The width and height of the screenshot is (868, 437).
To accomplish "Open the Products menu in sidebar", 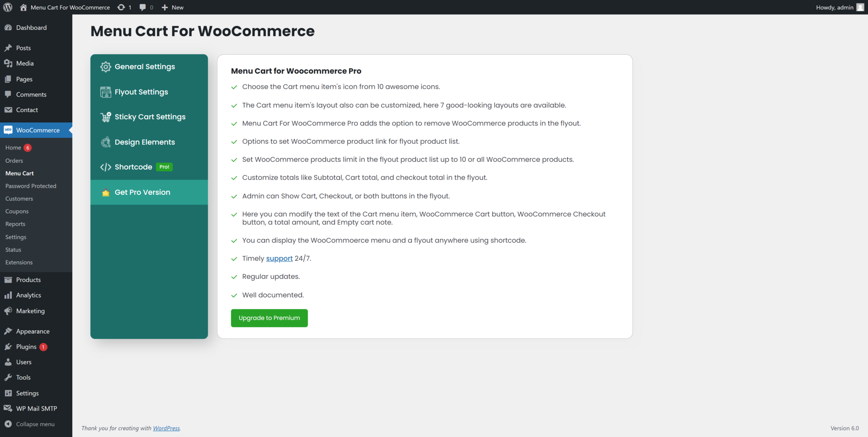I will tap(28, 280).
